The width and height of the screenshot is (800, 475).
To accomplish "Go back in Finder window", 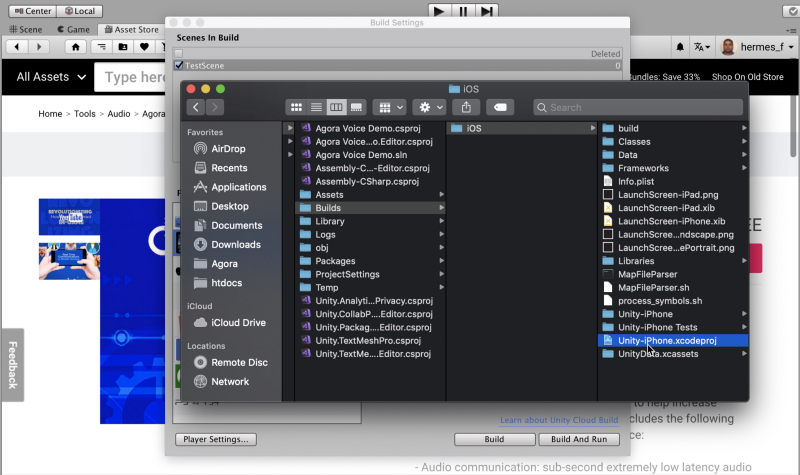I will tap(196, 107).
